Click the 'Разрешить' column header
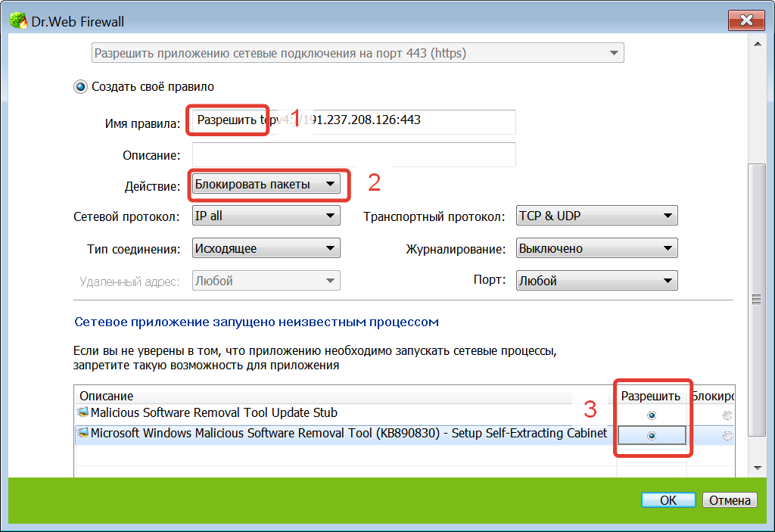 [x=651, y=396]
